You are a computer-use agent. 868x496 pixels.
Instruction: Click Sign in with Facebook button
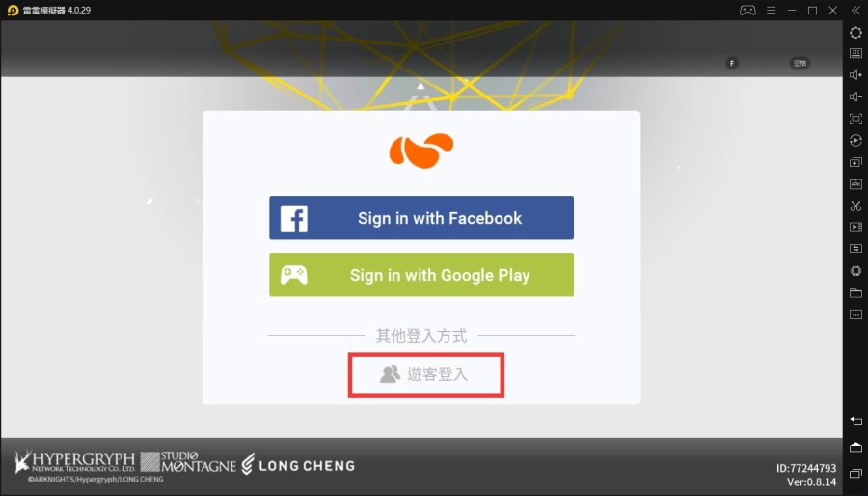point(421,217)
